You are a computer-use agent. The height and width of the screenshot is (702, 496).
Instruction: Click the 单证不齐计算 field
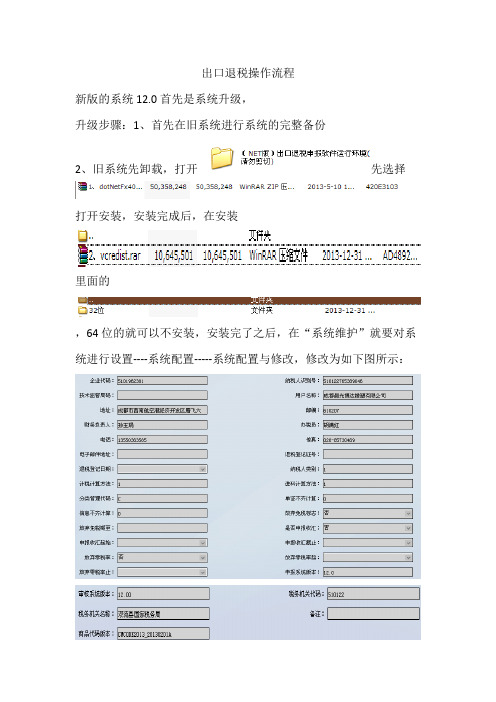(x=368, y=498)
